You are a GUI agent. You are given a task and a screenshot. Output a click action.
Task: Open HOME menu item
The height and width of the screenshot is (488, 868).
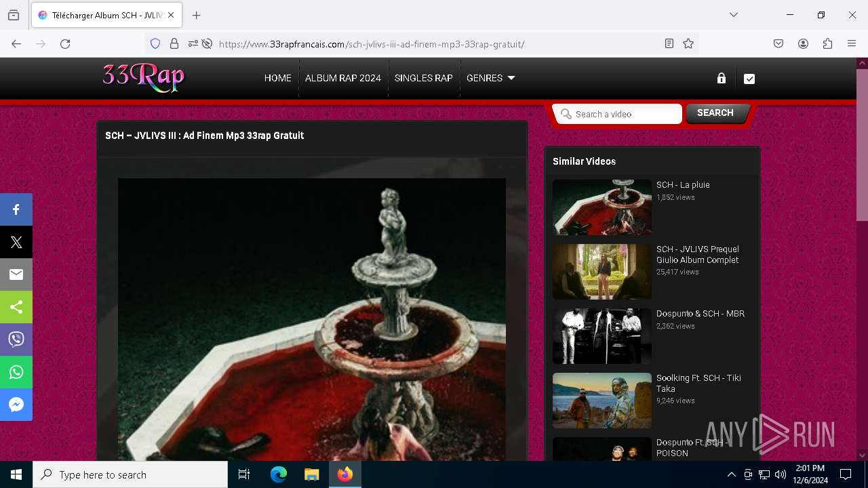tap(277, 78)
